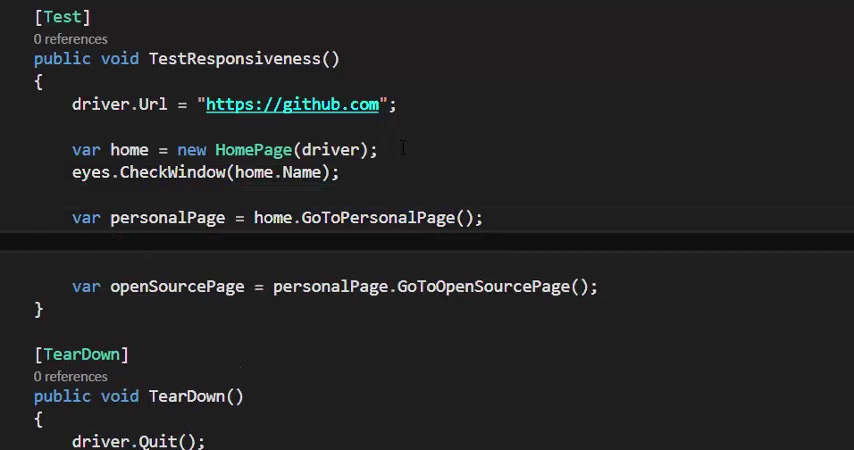Click the closing brace of TestResponsiveness

click(39, 309)
